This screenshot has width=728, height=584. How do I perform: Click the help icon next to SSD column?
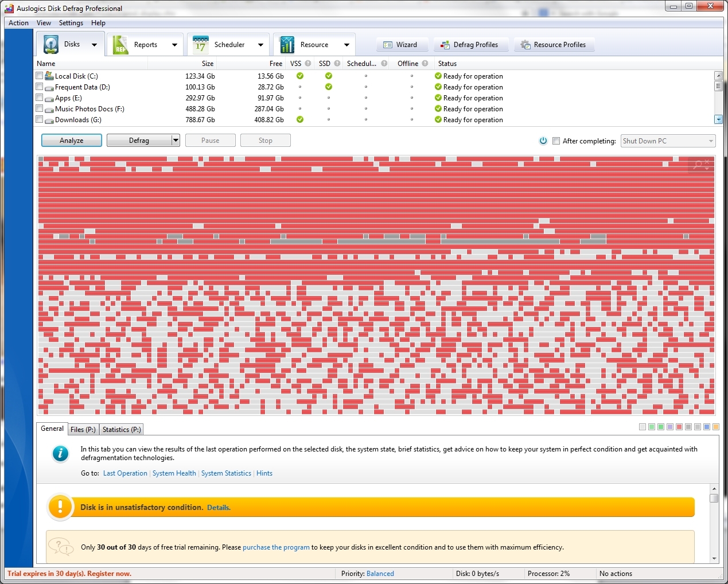[x=337, y=64]
